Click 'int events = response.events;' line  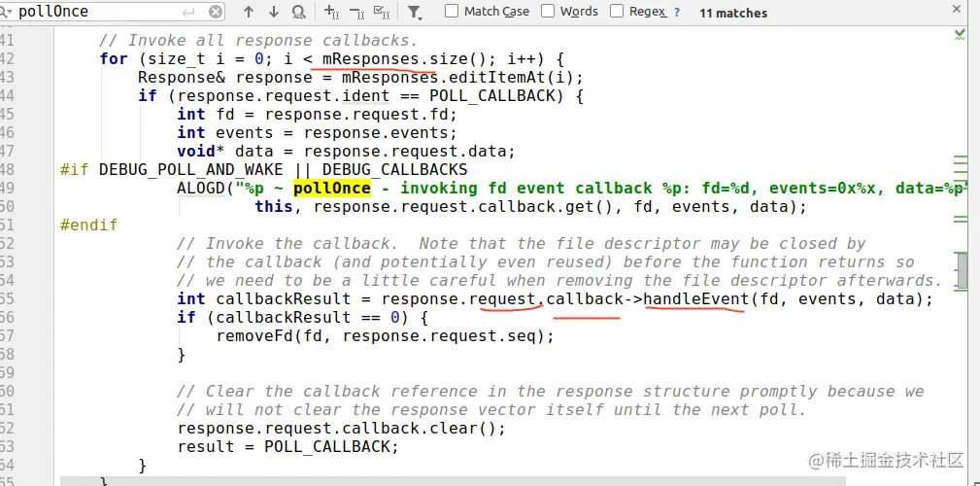318,132
